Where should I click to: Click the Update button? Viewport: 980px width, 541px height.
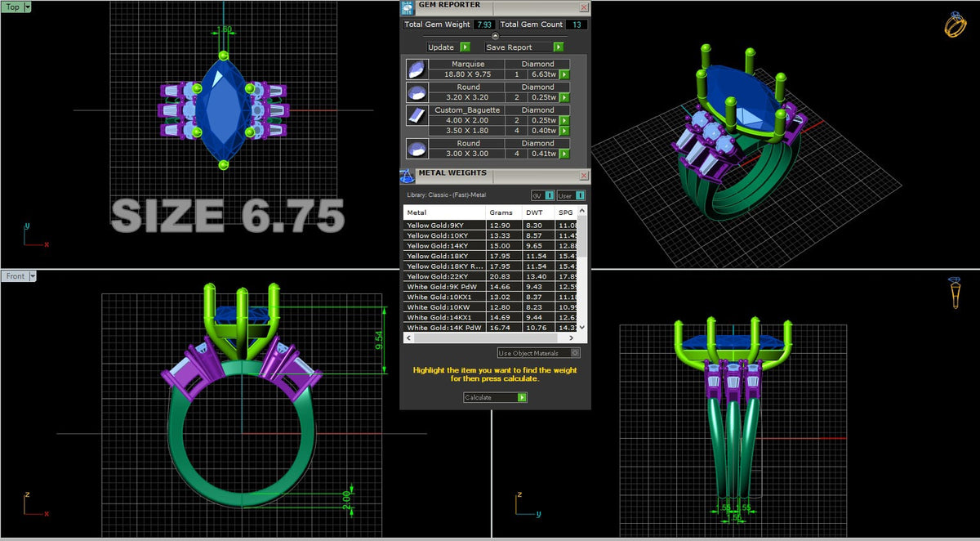click(x=448, y=47)
